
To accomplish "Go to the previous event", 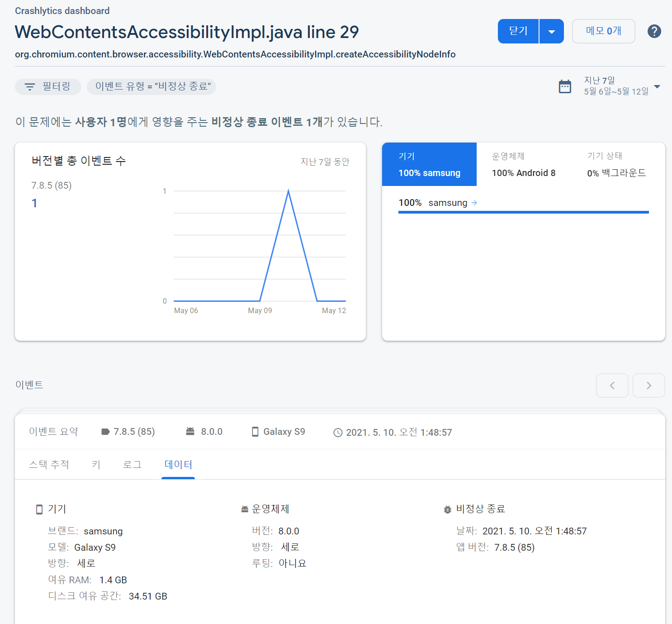I will click(612, 386).
